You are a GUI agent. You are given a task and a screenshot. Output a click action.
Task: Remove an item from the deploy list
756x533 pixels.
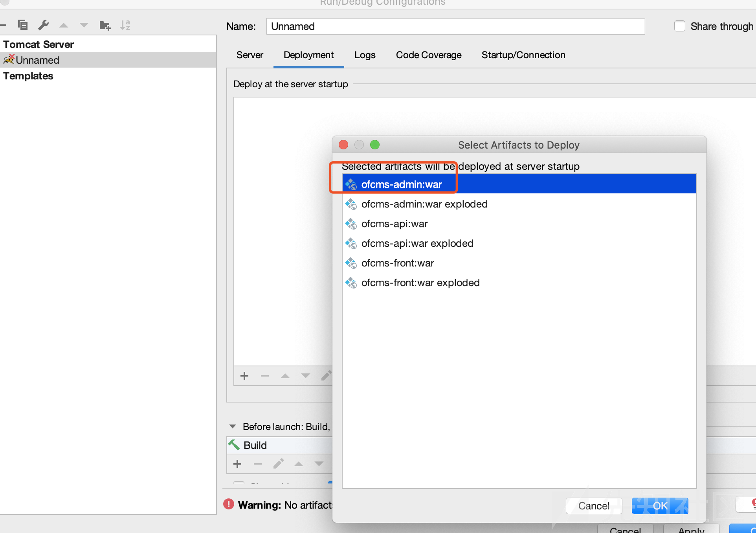pyautogui.click(x=265, y=376)
